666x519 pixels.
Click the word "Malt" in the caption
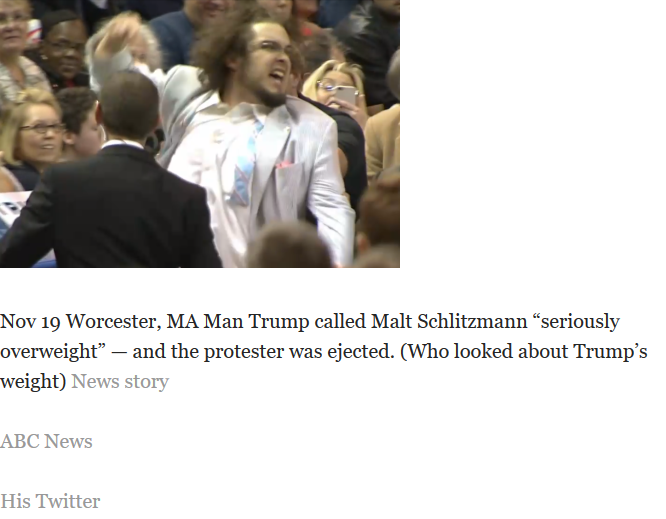coord(391,322)
